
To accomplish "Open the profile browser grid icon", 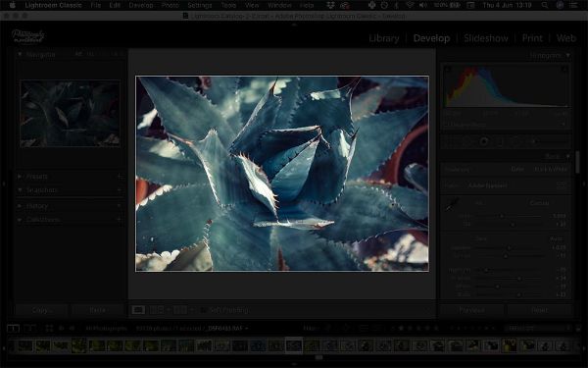I will coord(561,185).
